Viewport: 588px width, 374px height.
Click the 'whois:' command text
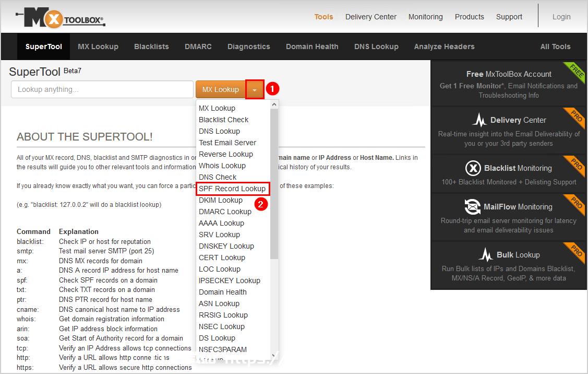(26, 319)
